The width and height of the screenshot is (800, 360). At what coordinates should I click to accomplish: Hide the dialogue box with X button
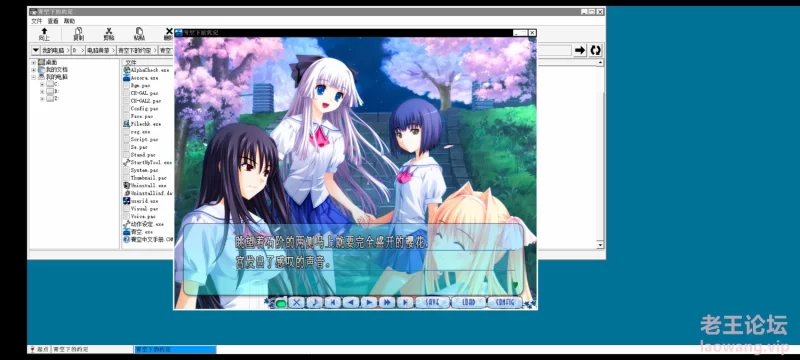(296, 302)
